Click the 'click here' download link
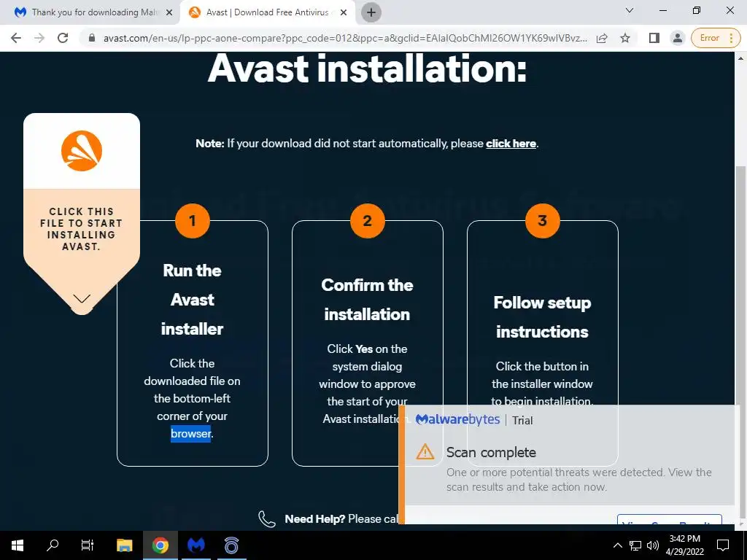Viewport: 747px width, 560px height. pyautogui.click(x=511, y=144)
